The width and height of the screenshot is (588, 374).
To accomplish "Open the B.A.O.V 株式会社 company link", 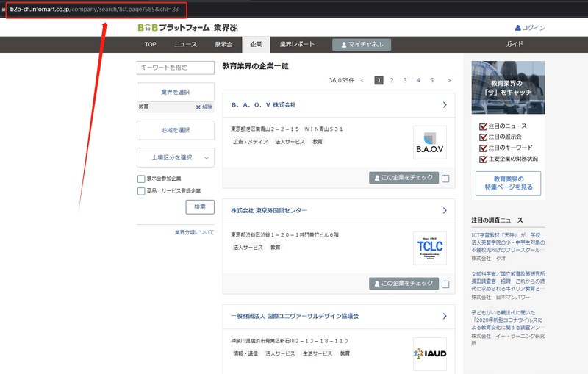I will 264,105.
